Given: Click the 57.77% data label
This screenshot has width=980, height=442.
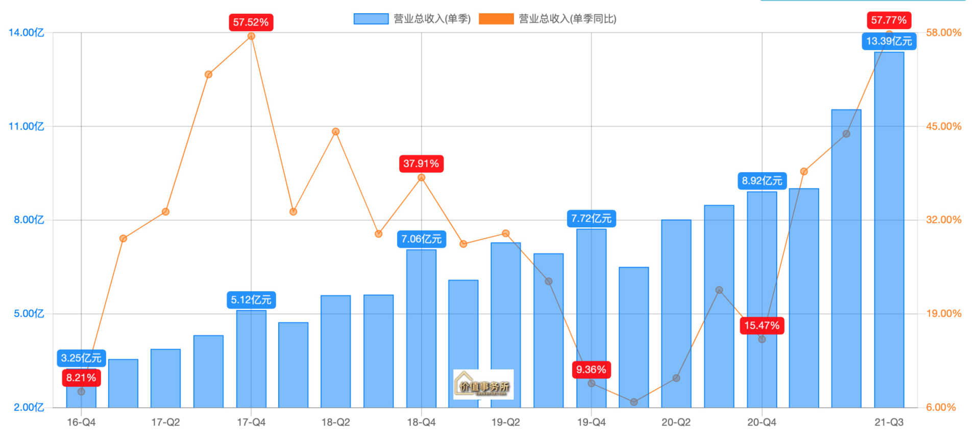Looking at the screenshot, I should coord(889,20).
